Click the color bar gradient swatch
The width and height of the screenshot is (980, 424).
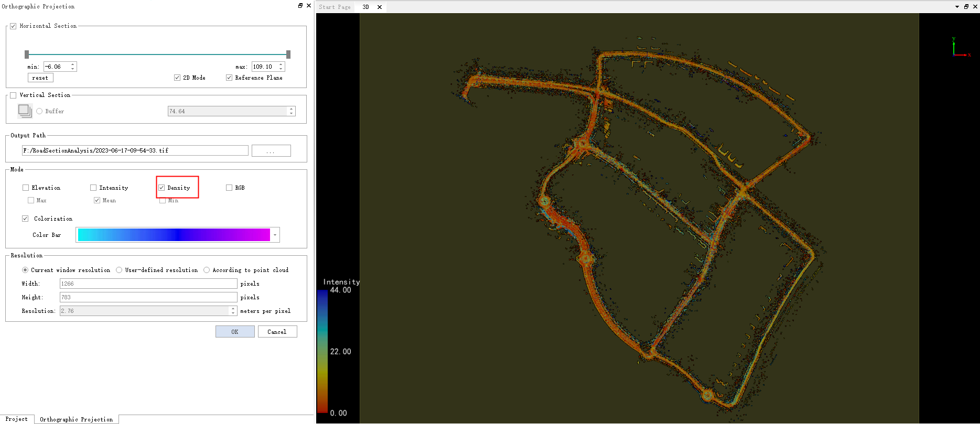tap(174, 235)
